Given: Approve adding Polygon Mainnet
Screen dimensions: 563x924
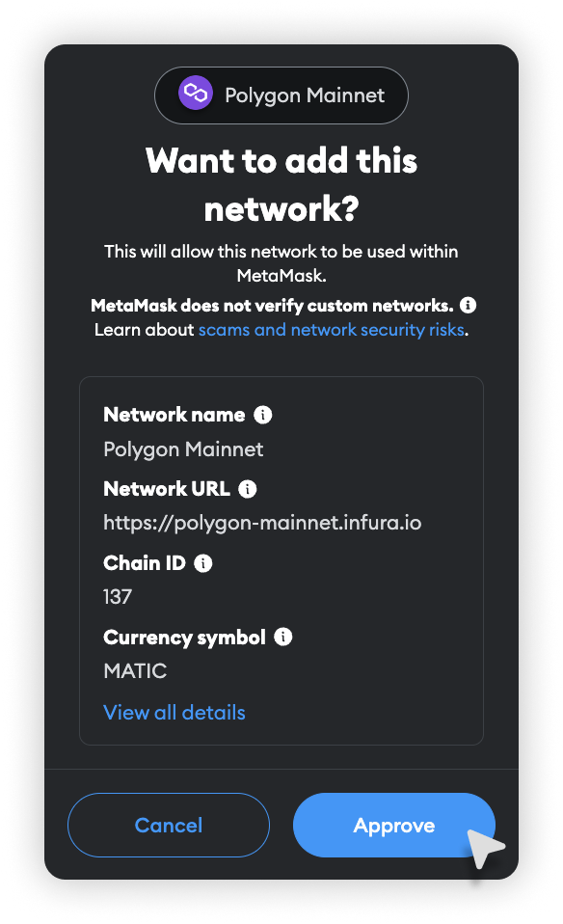Looking at the screenshot, I should tap(394, 825).
